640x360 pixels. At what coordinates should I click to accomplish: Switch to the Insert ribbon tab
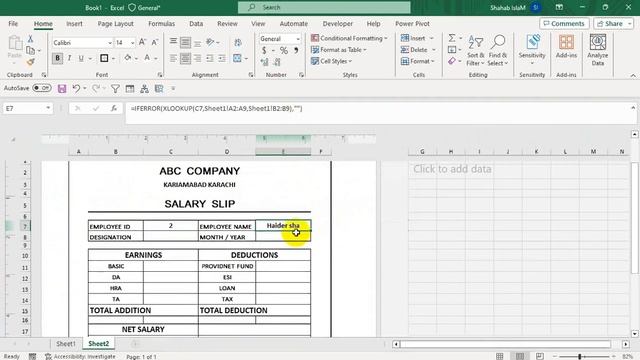tap(74, 24)
